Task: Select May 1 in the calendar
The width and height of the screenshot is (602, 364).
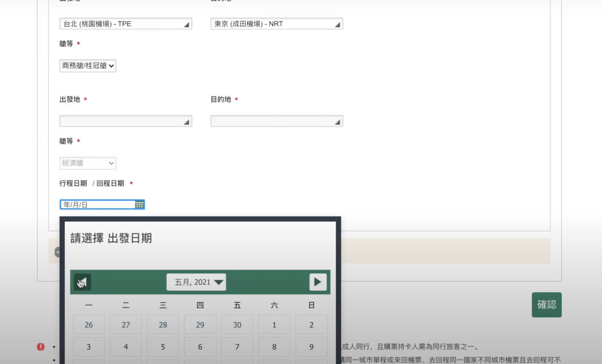Action: (x=274, y=325)
